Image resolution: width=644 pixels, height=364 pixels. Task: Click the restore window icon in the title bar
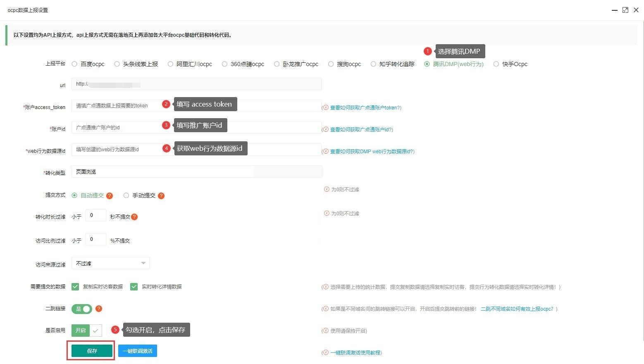tap(625, 10)
